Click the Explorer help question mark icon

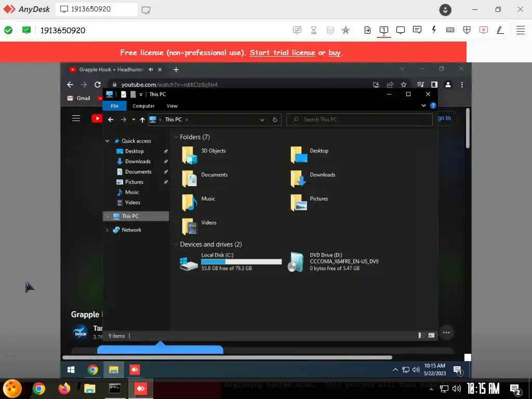(433, 105)
